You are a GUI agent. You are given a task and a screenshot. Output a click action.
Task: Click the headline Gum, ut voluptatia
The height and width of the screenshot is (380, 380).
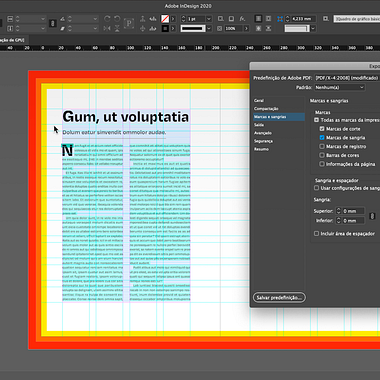click(x=126, y=117)
